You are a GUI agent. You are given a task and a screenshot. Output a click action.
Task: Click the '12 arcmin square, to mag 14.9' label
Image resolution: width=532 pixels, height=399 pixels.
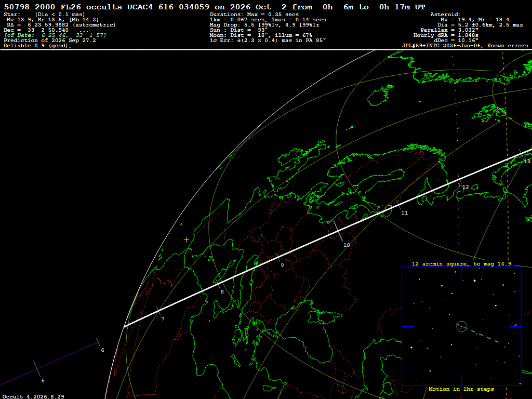click(x=461, y=263)
